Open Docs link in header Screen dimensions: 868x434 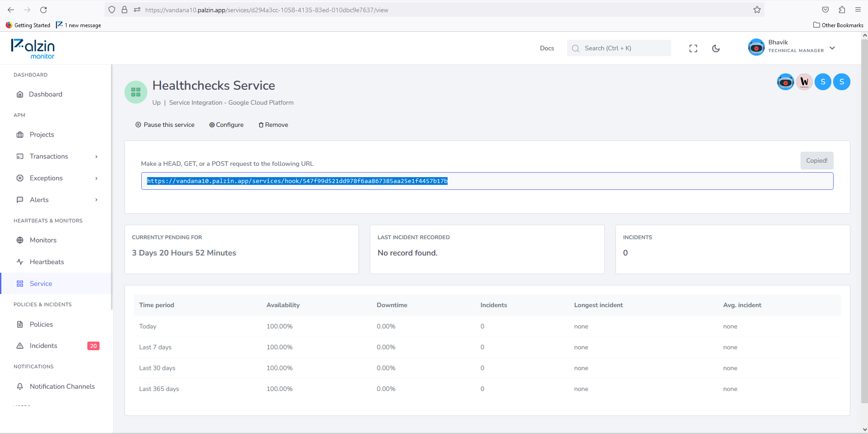pyautogui.click(x=547, y=48)
